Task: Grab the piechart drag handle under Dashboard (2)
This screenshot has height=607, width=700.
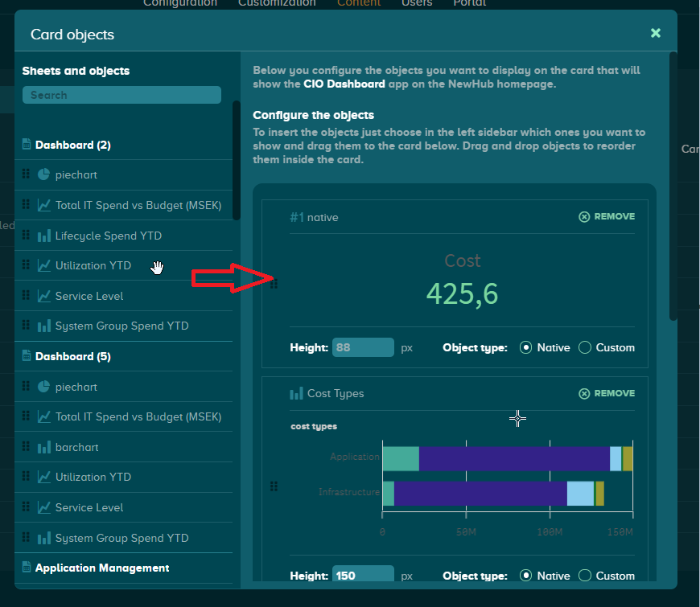Action: coord(26,174)
